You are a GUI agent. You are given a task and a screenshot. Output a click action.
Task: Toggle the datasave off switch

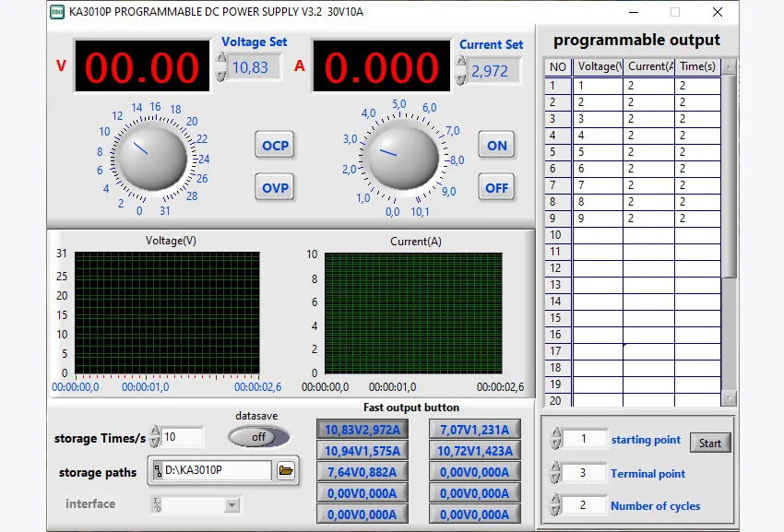pos(258,437)
